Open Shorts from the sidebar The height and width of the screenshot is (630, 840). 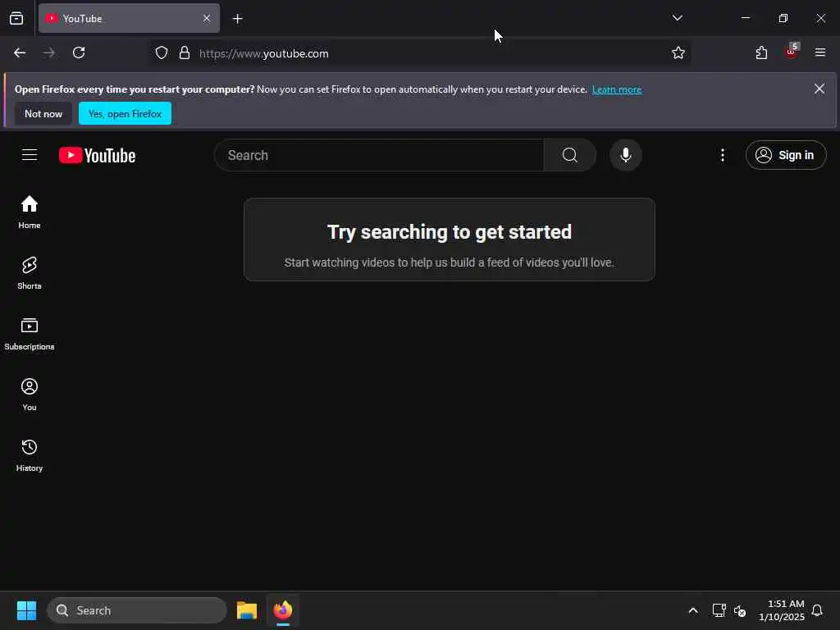click(30, 272)
